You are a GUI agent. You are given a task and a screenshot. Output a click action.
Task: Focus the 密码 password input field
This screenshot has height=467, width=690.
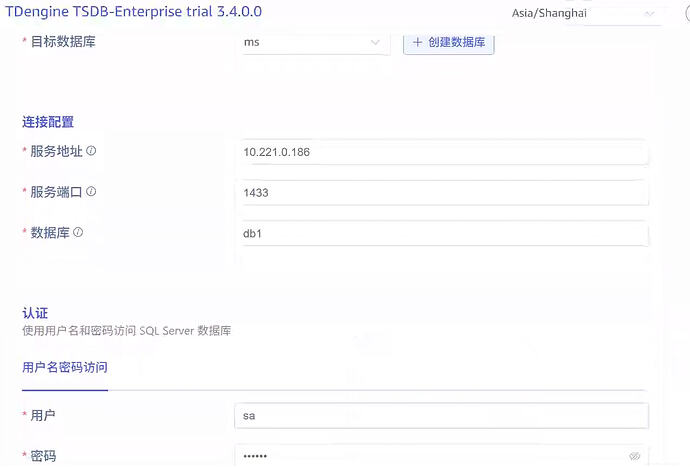(430, 456)
